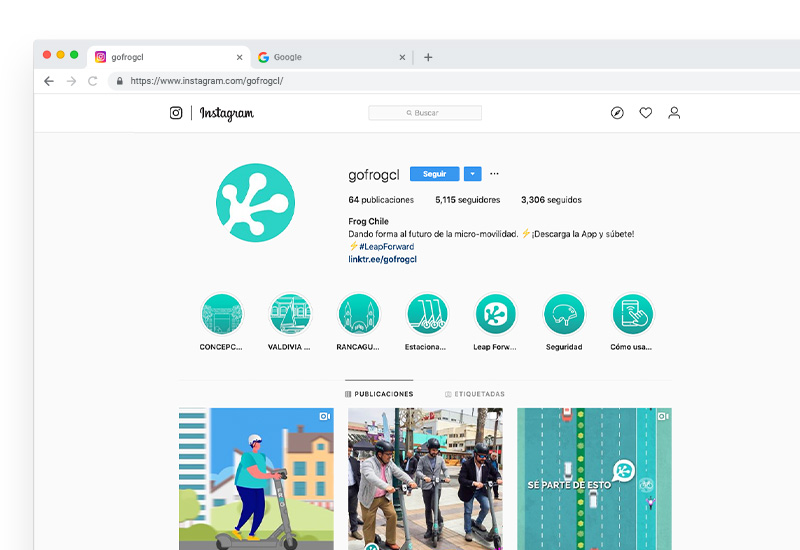The height and width of the screenshot is (550, 800).
Task: Select the PUBLICACIONES tab
Action: 379,394
